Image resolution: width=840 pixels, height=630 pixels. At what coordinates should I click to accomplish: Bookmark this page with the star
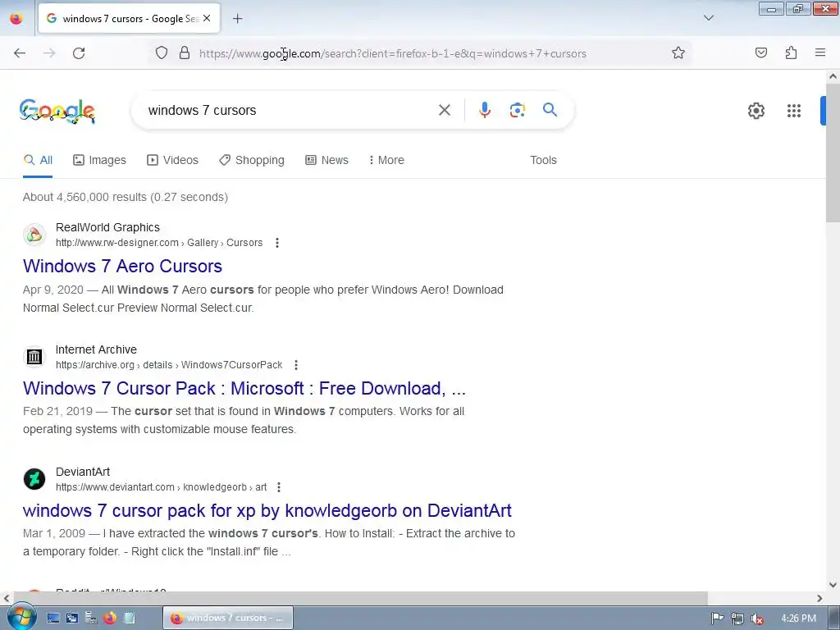(x=678, y=52)
